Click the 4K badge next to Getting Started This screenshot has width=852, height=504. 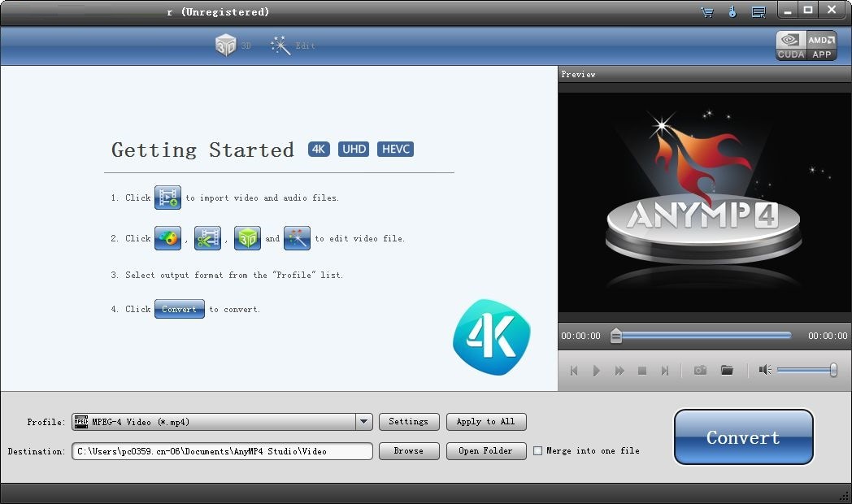click(x=319, y=149)
